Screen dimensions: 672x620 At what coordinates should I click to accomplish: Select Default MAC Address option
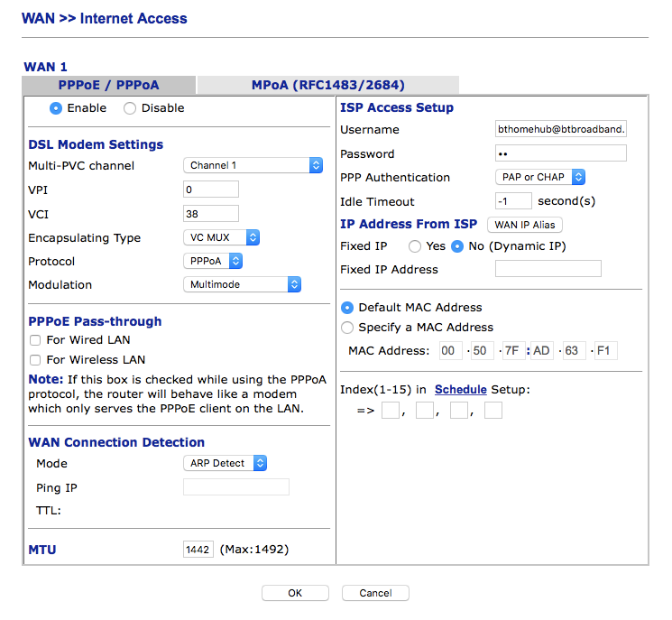coord(346,308)
